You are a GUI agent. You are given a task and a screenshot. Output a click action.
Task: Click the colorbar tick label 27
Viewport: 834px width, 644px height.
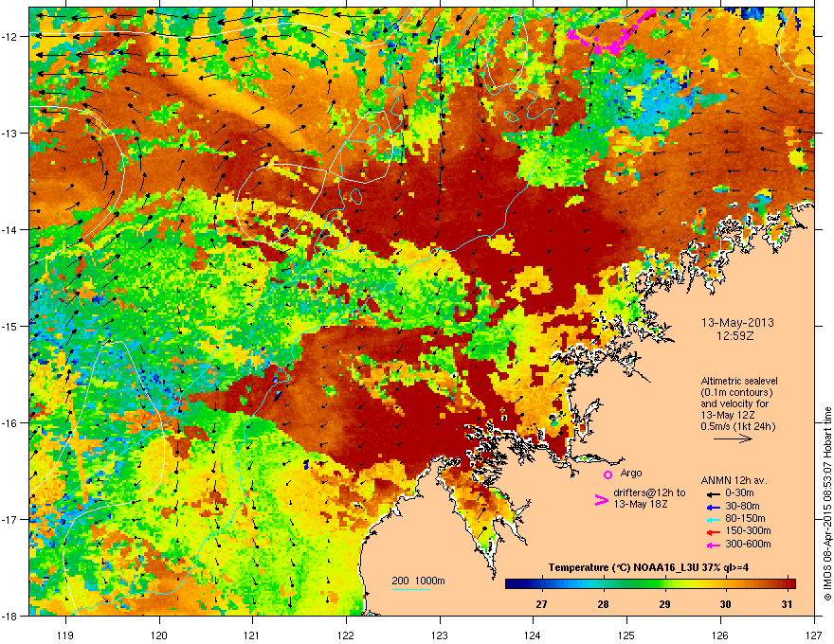pos(541,604)
